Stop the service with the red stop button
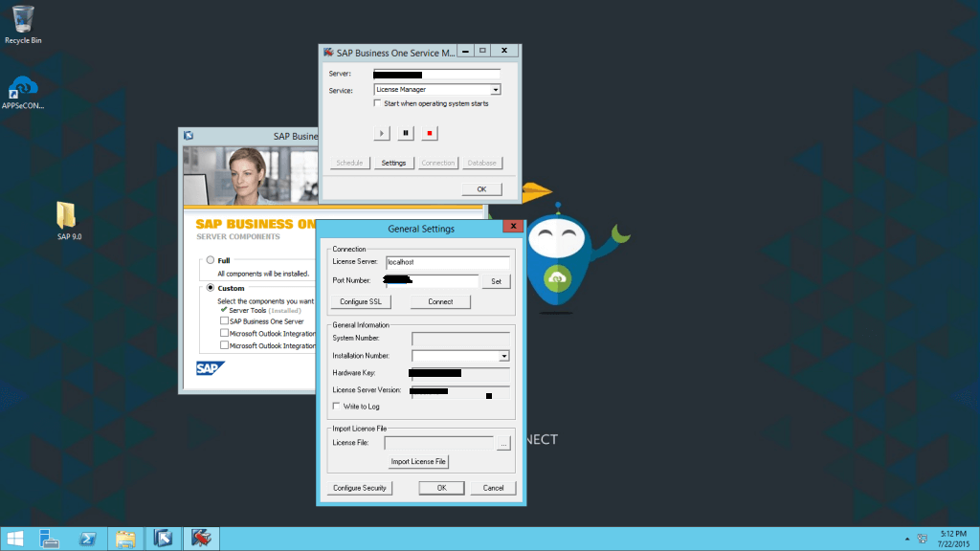This screenshot has height=551, width=980. (x=430, y=133)
